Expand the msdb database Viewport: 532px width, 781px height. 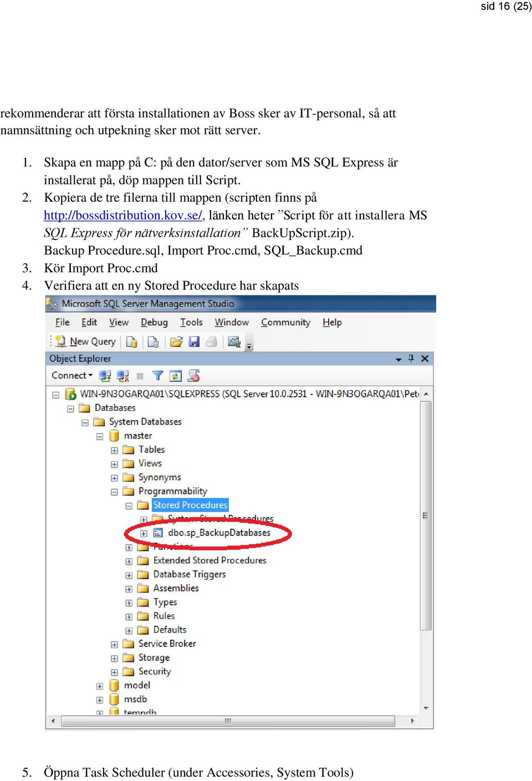point(100,700)
